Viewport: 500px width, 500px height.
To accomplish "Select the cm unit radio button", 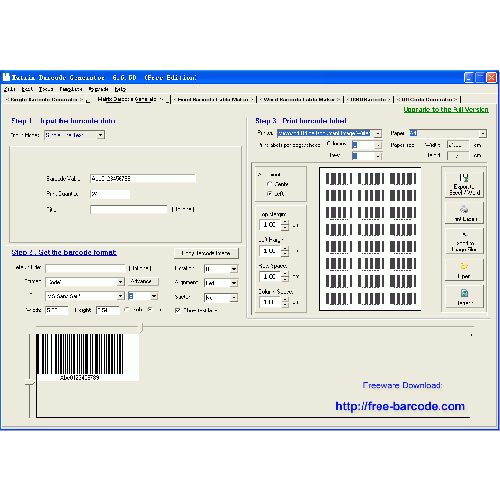I will (150, 310).
